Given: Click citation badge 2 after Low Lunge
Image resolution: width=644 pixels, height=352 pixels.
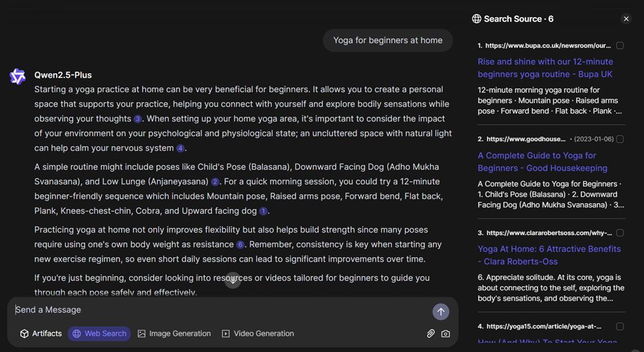Looking at the screenshot, I should pos(215,182).
